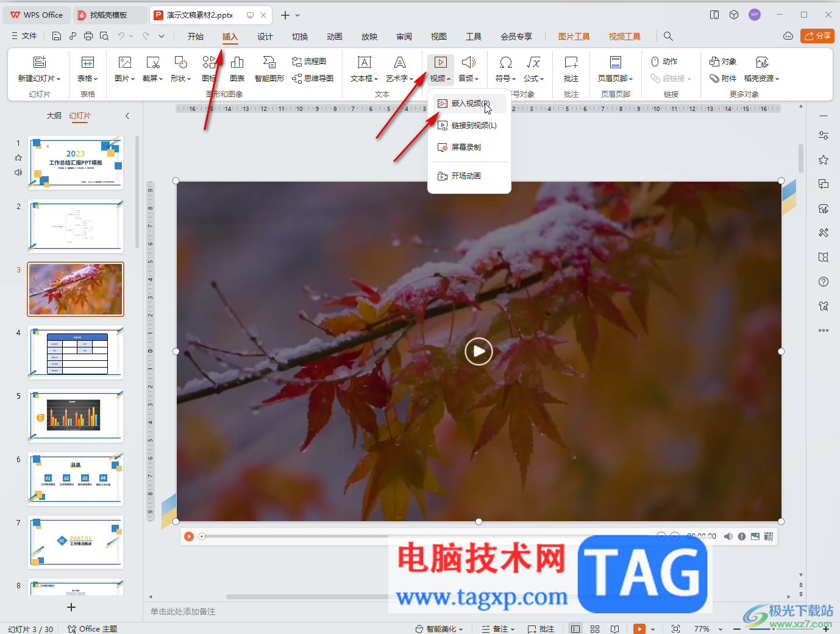This screenshot has width=840, height=634.
Task: Select slide 5 thumbnail with bar chart
Action: tap(76, 416)
